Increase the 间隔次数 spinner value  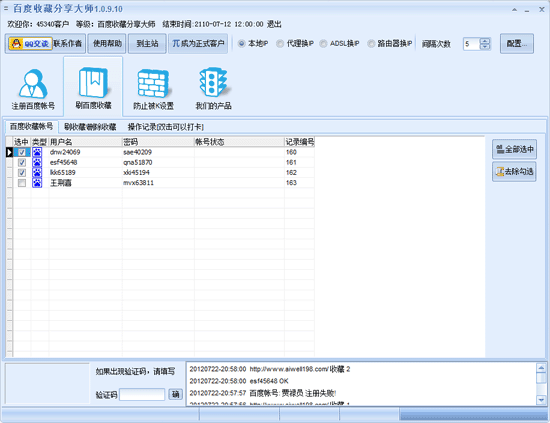(485, 41)
